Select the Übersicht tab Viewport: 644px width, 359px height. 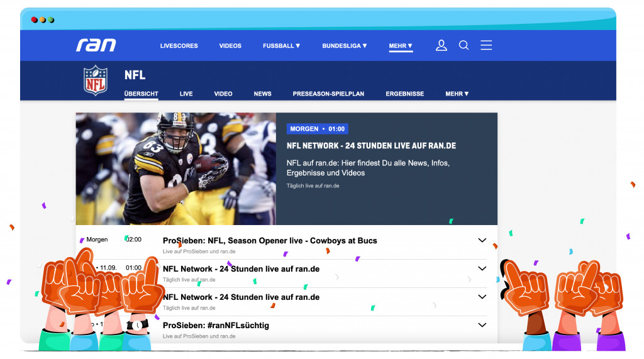[141, 94]
